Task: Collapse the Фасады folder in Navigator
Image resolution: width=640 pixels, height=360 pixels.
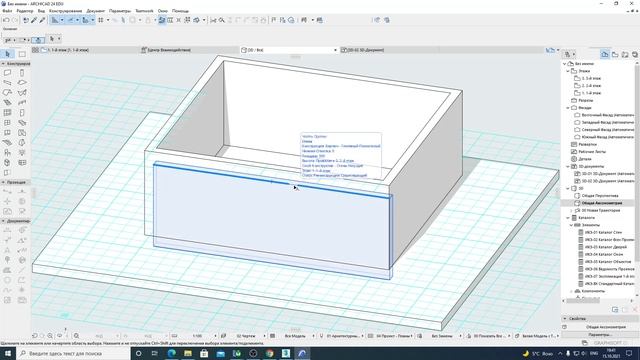Action: coord(568,108)
